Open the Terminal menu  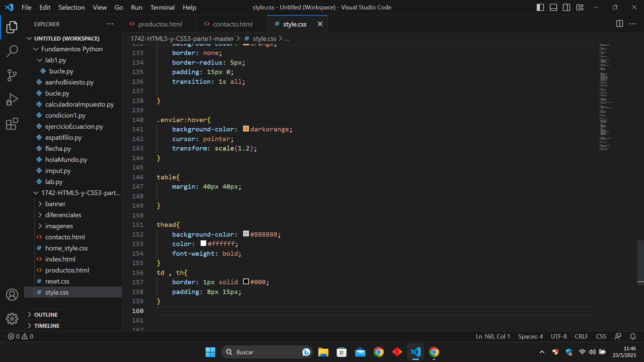coord(162,7)
